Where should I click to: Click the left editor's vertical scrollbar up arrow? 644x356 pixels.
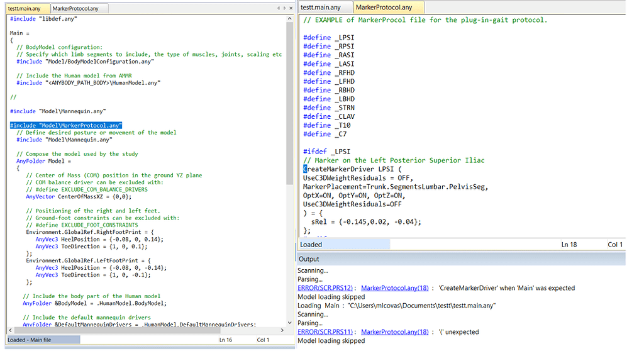[x=290, y=18]
